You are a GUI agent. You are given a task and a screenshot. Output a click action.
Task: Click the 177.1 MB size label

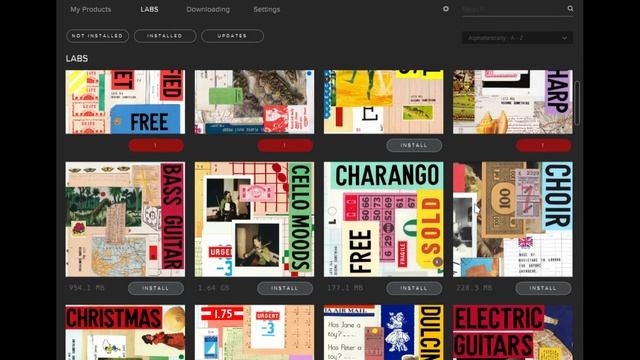click(345, 288)
